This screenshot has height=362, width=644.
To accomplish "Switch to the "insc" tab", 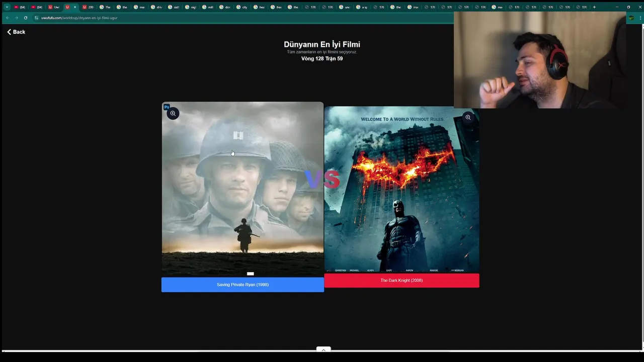I will tap(413, 7).
